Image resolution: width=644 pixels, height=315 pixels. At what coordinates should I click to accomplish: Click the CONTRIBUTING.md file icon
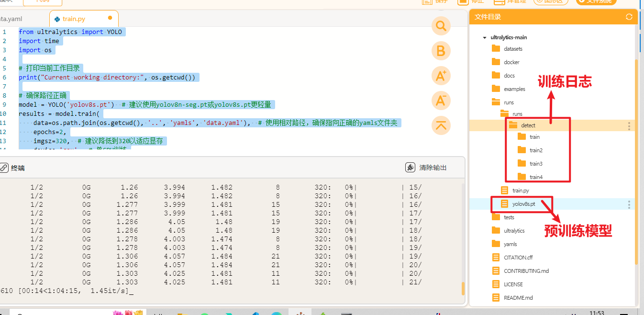click(496, 270)
